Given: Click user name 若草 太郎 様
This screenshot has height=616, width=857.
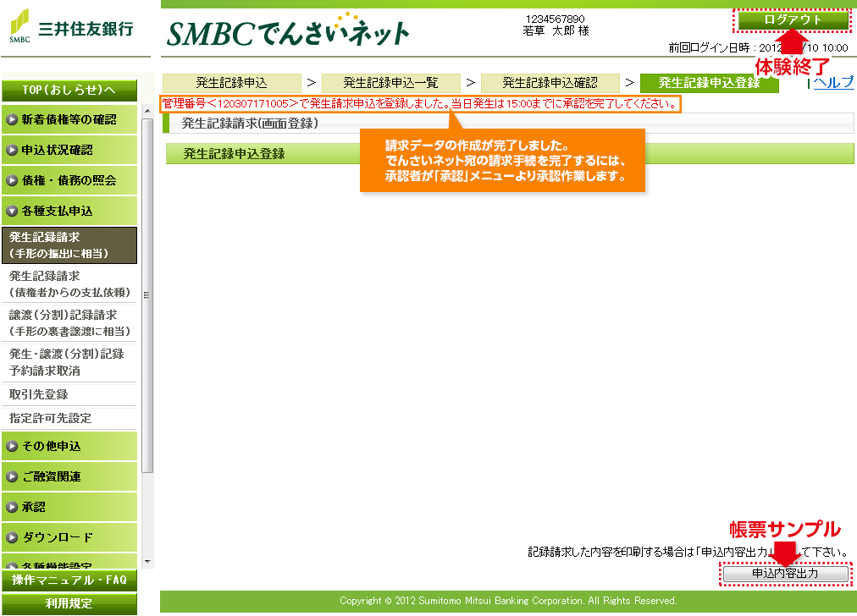Looking at the screenshot, I should click(556, 31).
